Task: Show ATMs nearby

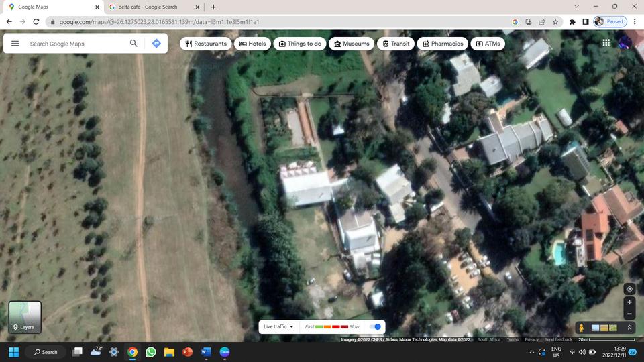Action: tap(488, 44)
